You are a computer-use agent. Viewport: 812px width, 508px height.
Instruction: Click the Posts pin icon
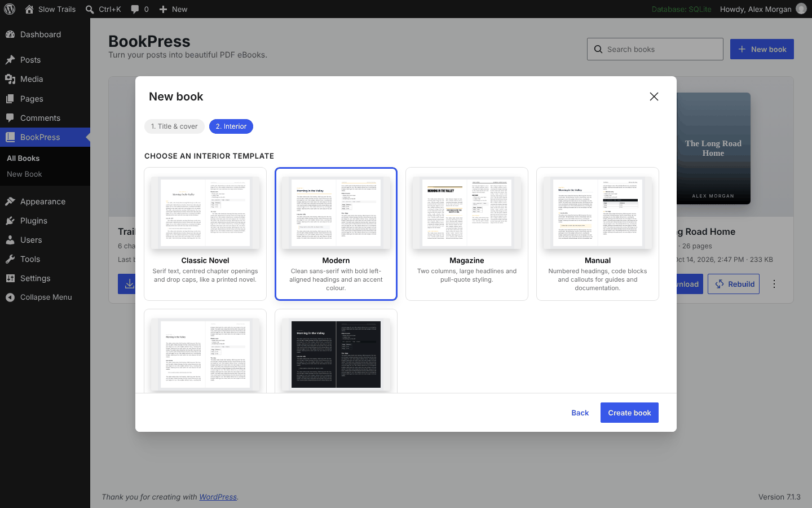click(10, 60)
